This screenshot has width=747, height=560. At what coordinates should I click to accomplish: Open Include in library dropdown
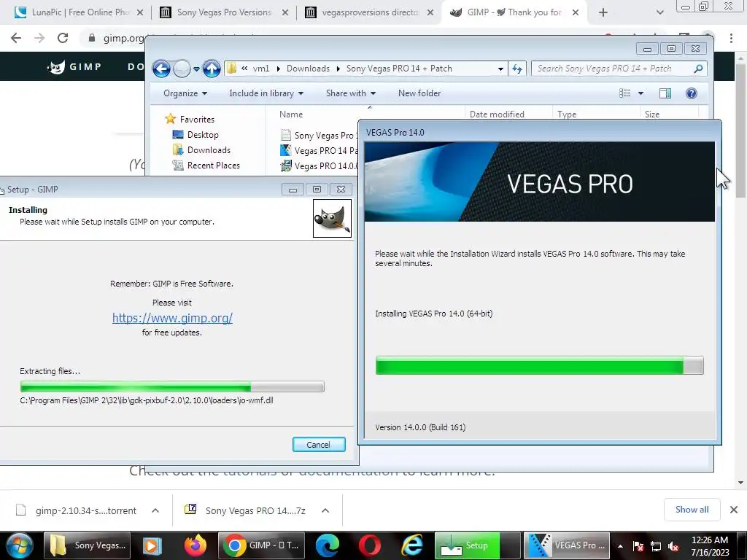(x=266, y=93)
